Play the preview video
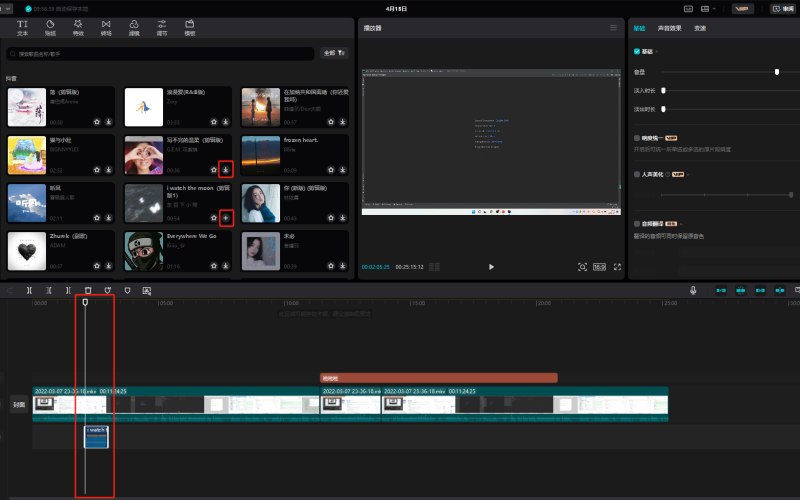Viewport: 800px width, 500px height. pos(491,267)
